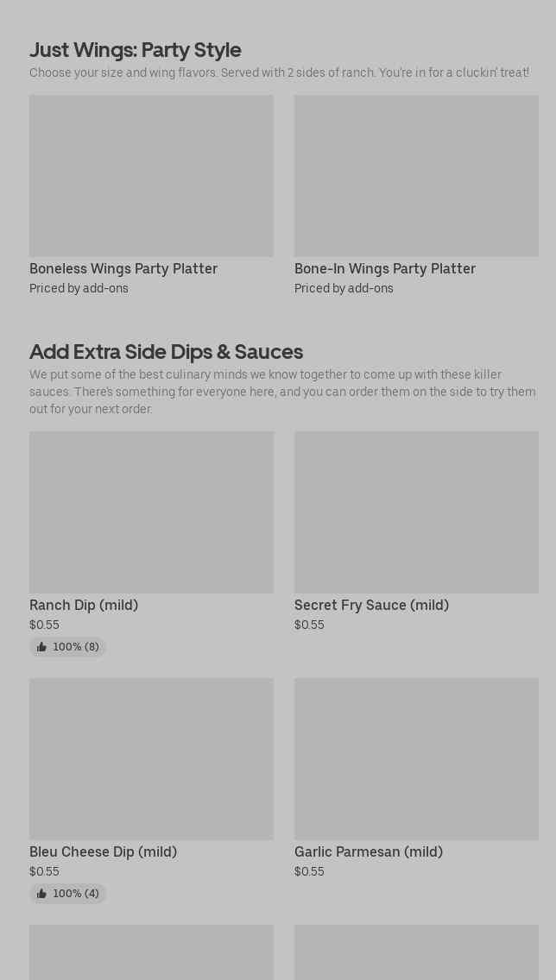Click Secret Fry Sauce (mild) item name
Viewport: 556px width, 980px height.
point(371,605)
